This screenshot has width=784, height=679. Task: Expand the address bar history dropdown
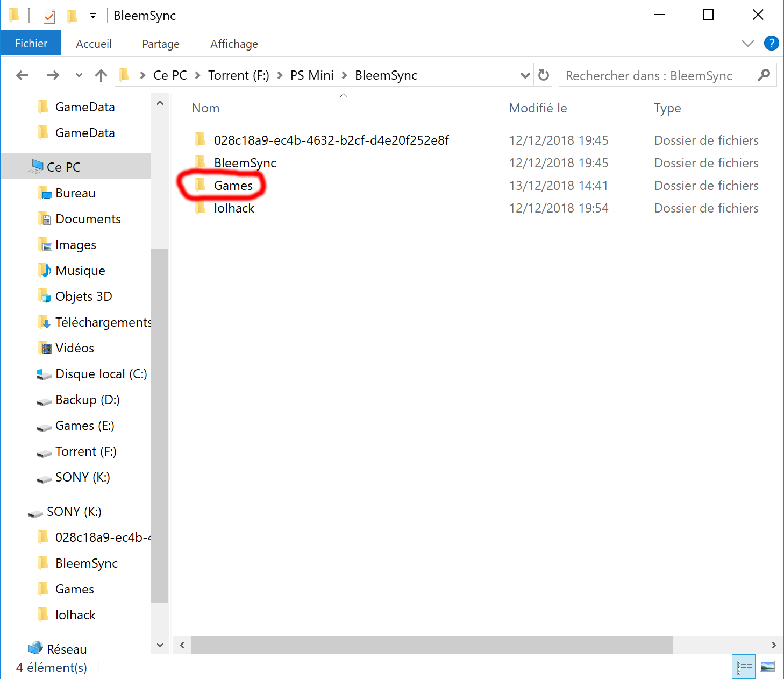525,75
